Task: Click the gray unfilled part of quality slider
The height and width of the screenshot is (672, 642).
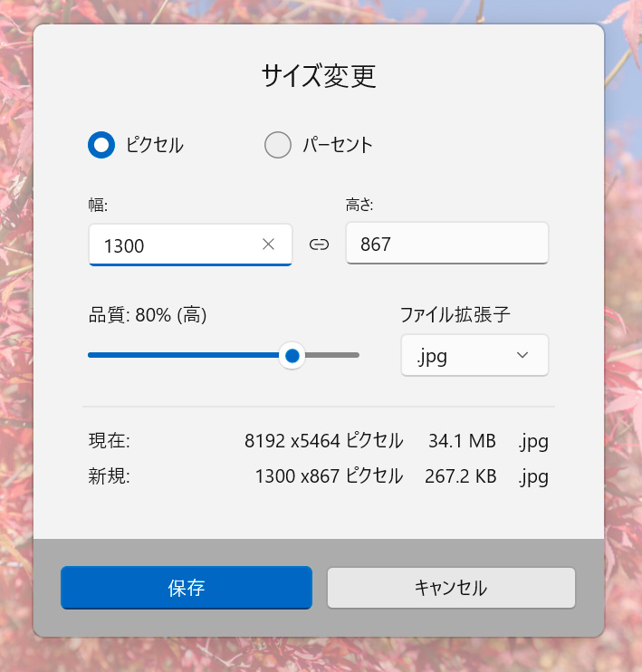Action: pyautogui.click(x=332, y=355)
